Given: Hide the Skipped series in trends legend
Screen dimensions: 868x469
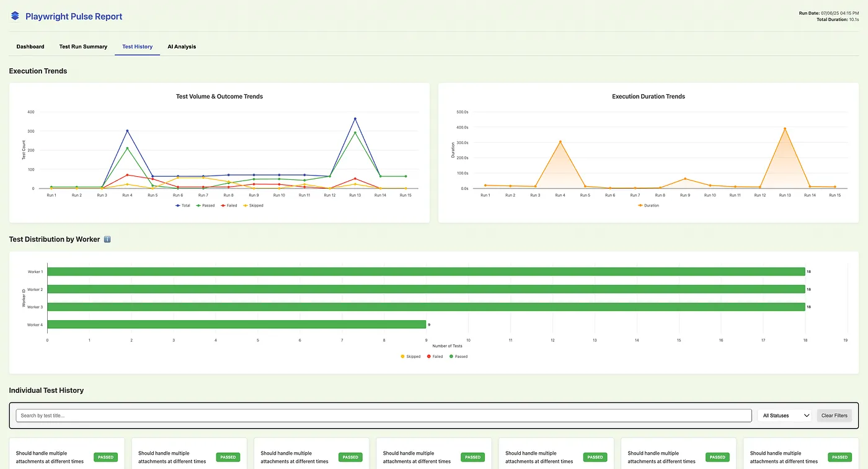Looking at the screenshot, I should click(253, 205).
